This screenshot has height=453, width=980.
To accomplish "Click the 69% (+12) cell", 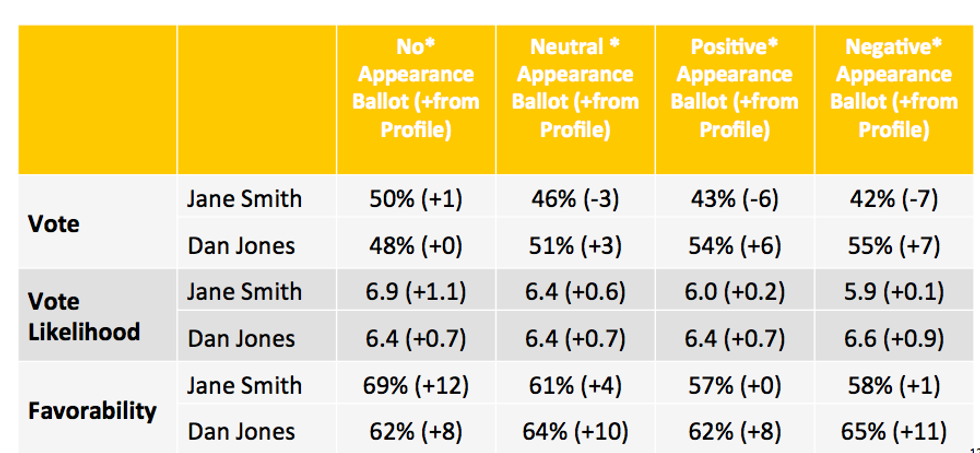I will coord(416,386).
